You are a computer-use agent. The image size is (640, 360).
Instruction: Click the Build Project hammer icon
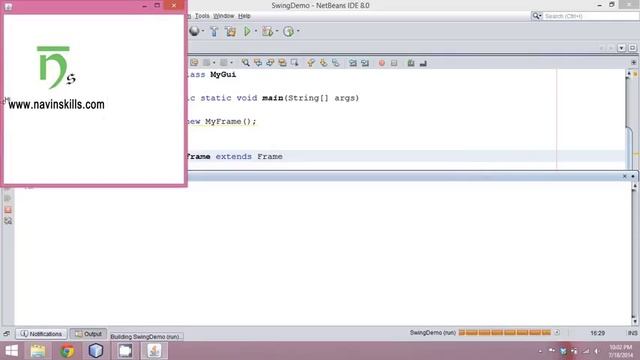coord(214,31)
